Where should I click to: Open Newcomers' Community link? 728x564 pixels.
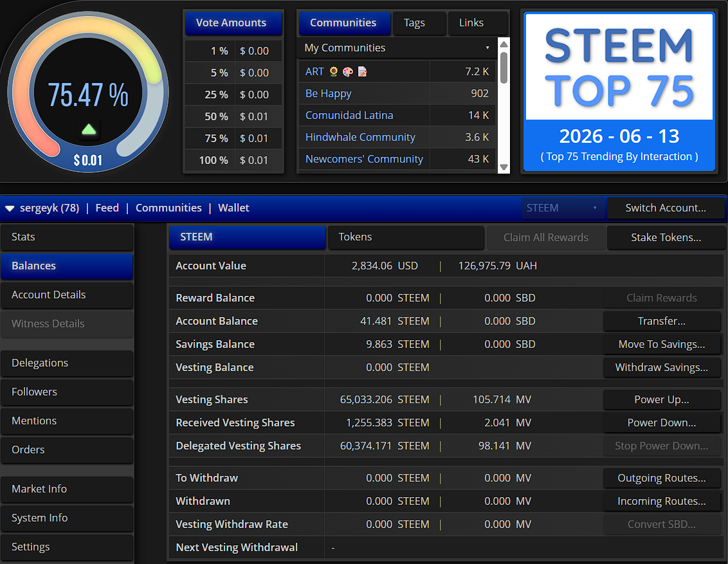tap(364, 159)
